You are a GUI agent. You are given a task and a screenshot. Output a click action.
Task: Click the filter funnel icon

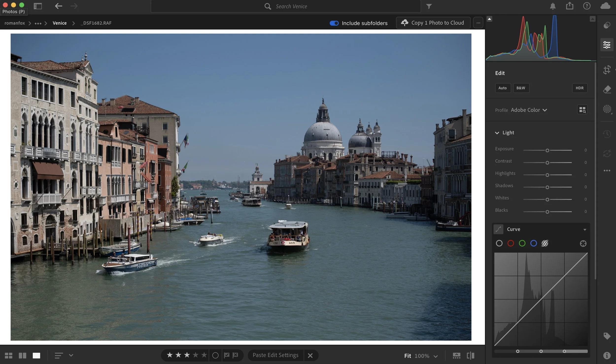point(429,6)
